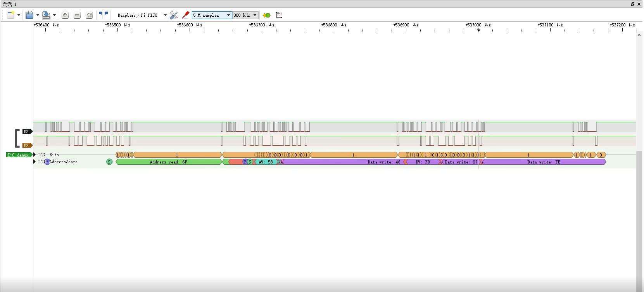Image resolution: width=644 pixels, height=292 pixels.
Task: Click the green S start annotation
Action: [x=109, y=162]
